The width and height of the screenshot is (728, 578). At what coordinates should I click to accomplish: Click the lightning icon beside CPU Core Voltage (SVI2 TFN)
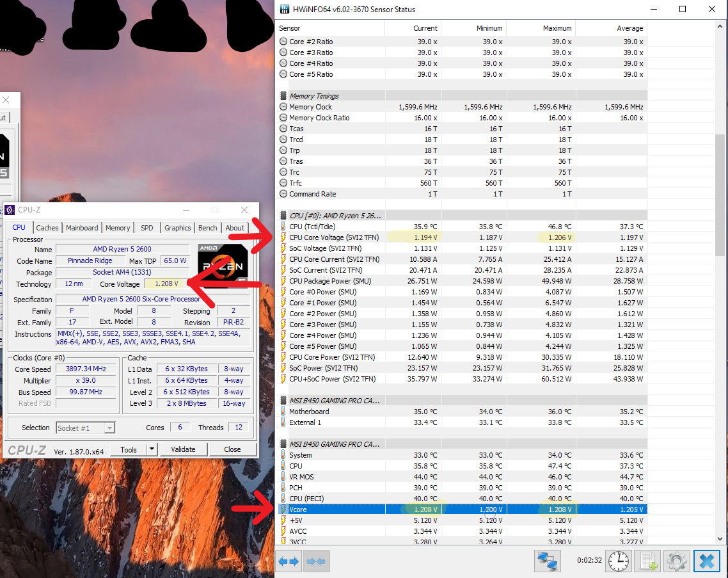pos(283,237)
